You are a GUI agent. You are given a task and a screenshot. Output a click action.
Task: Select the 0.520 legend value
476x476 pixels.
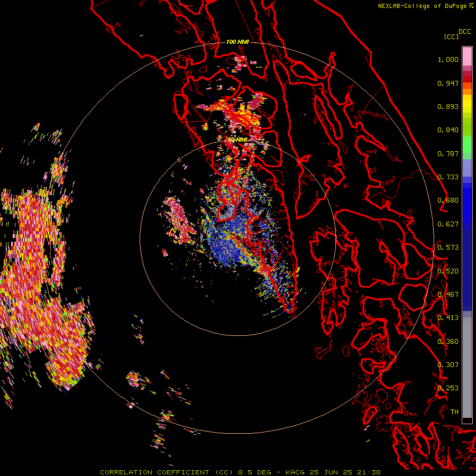pyautogui.click(x=448, y=271)
